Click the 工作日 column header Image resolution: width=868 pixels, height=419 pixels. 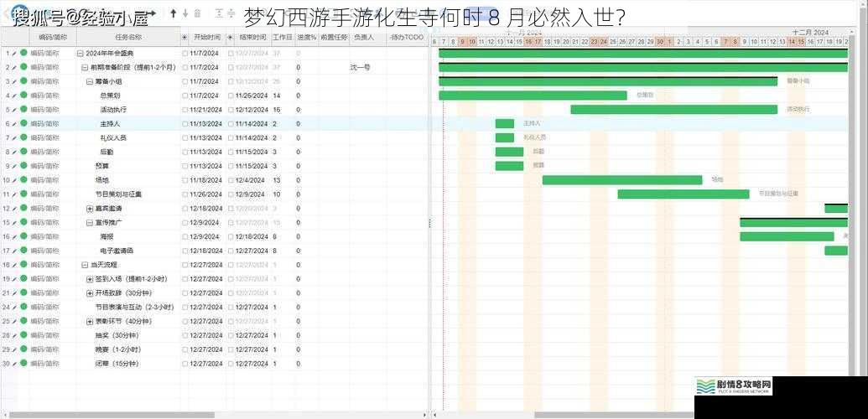pos(283,38)
